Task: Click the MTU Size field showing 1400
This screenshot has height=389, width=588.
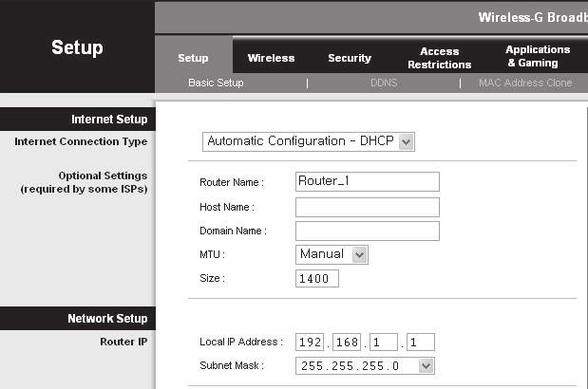Action: [x=317, y=279]
